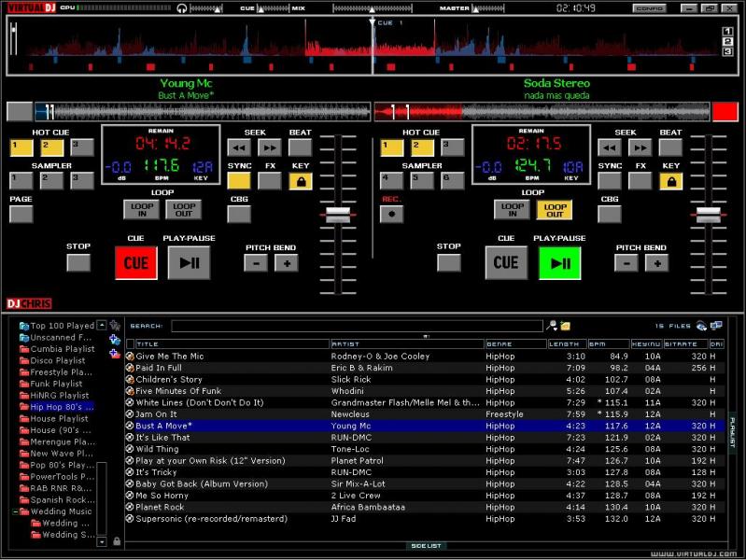Collapse the Wedding Music folder

pyautogui.click(x=15, y=512)
